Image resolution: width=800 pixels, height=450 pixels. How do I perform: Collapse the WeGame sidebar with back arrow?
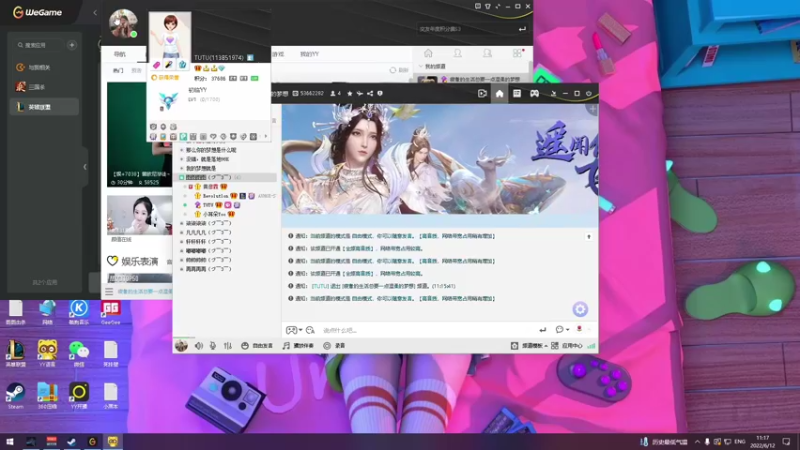95,12
